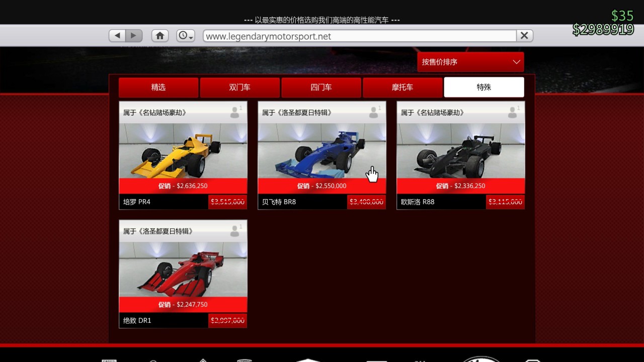
Task: Click the legendarymotorsport.net address bar
Action: click(360, 36)
